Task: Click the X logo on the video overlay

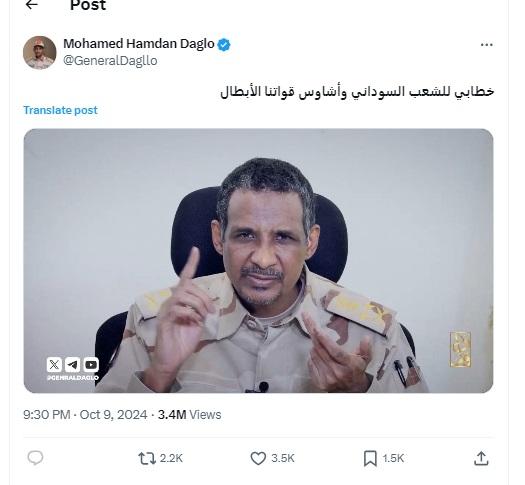Action: [54, 365]
